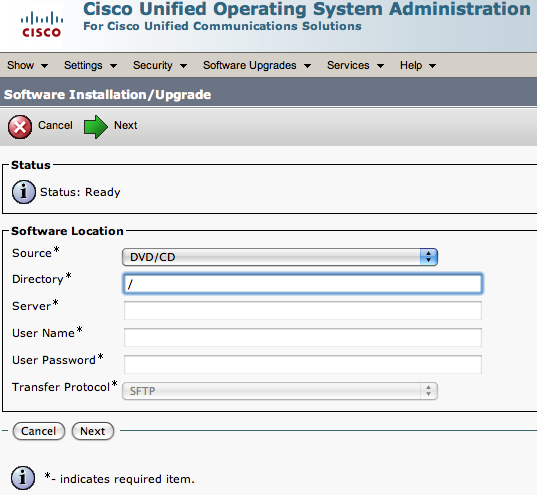The image size is (537, 495).
Task: Open the Software Upgrades menu
Action: (257, 65)
